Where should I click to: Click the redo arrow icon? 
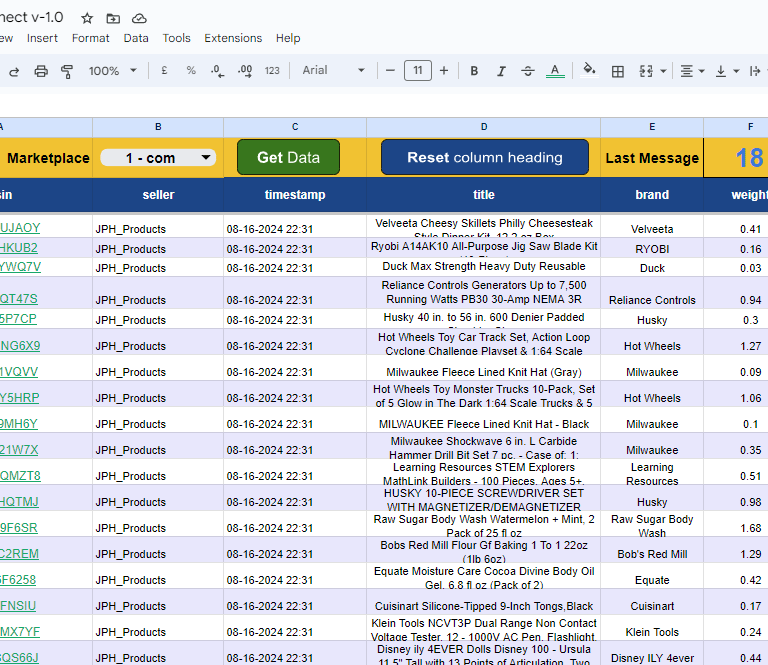click(x=14, y=71)
